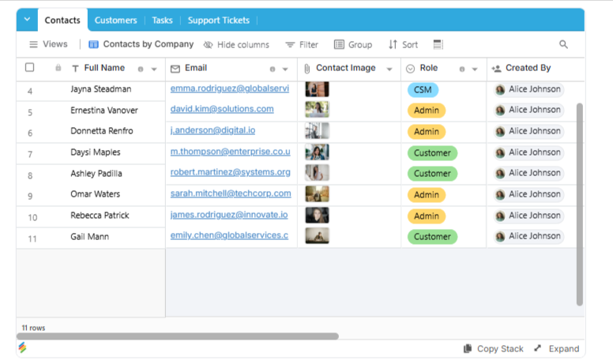Screen dimensions: 613x364
Task: Open james.rodriguez@innovate.io email link
Action: (x=229, y=215)
